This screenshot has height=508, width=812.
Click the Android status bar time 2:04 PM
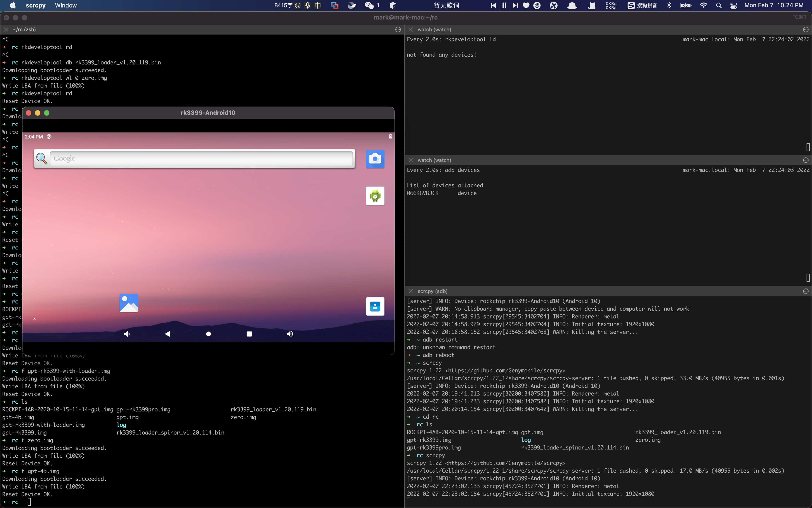pyautogui.click(x=34, y=137)
